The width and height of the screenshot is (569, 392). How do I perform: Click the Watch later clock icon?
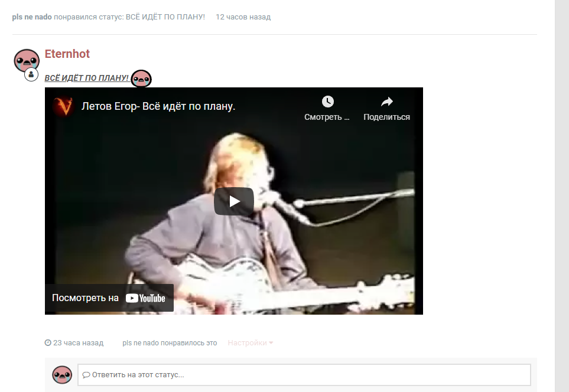[328, 102]
